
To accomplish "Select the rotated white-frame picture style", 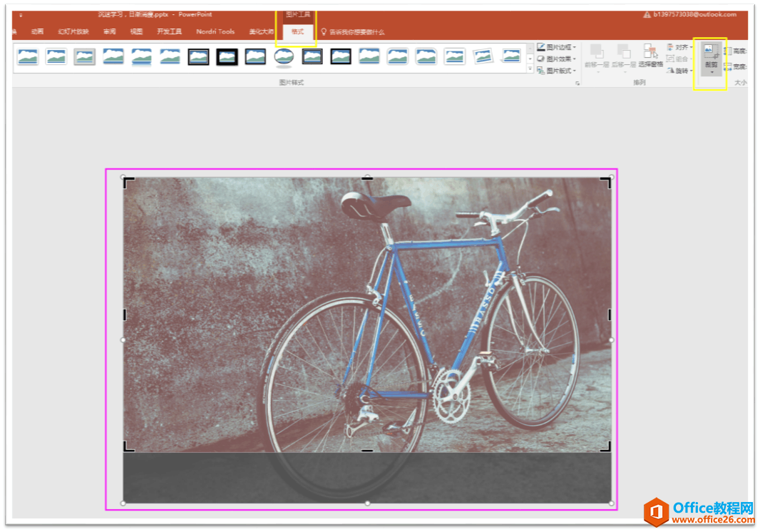I will [483, 57].
